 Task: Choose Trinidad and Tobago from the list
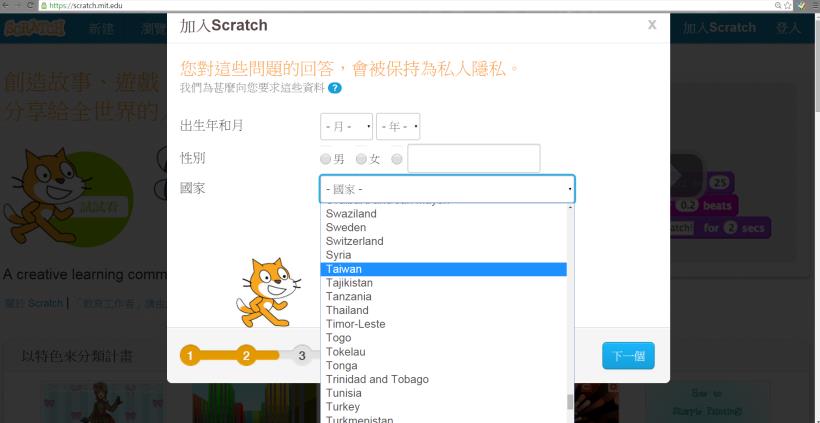(x=443, y=379)
